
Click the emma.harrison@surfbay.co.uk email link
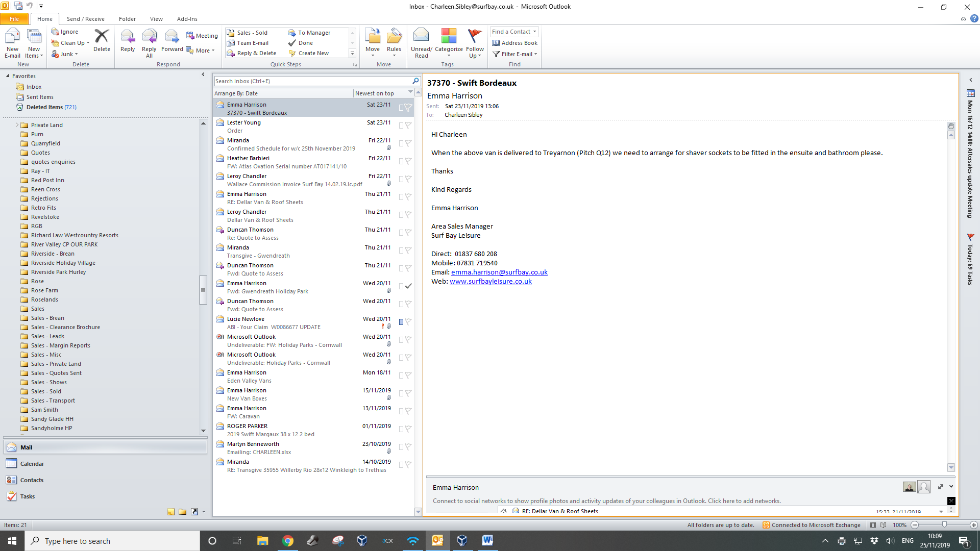coord(499,272)
